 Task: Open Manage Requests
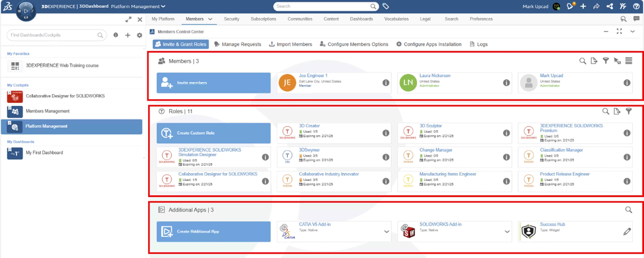238,44
